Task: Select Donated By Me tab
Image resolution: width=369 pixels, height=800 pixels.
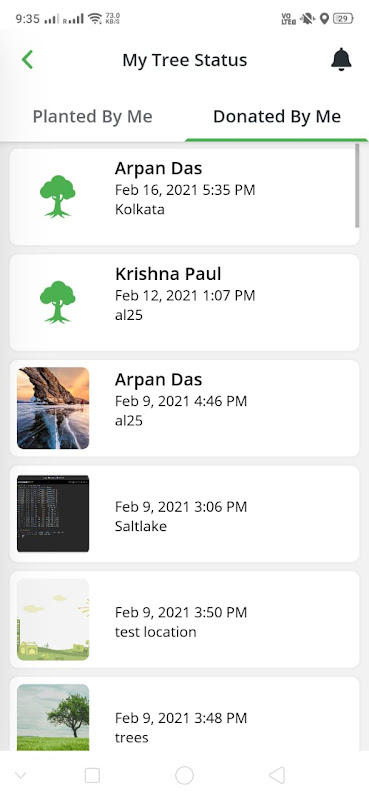Action: pos(277,116)
